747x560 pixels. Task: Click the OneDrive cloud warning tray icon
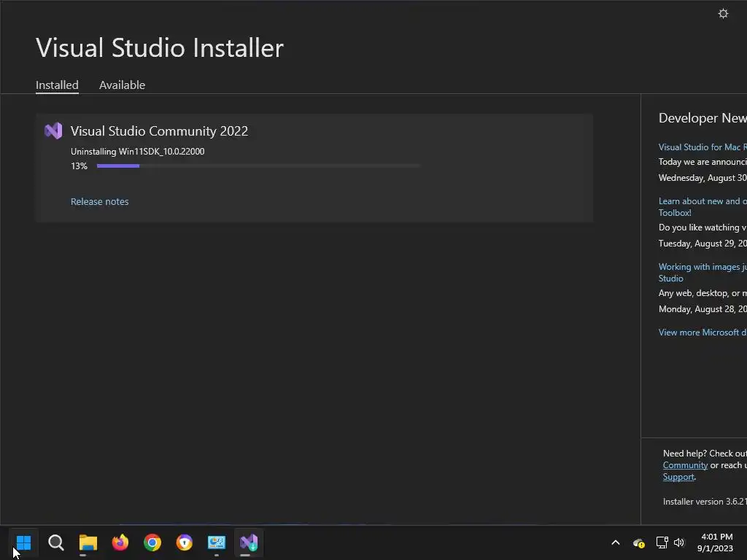[638, 542]
